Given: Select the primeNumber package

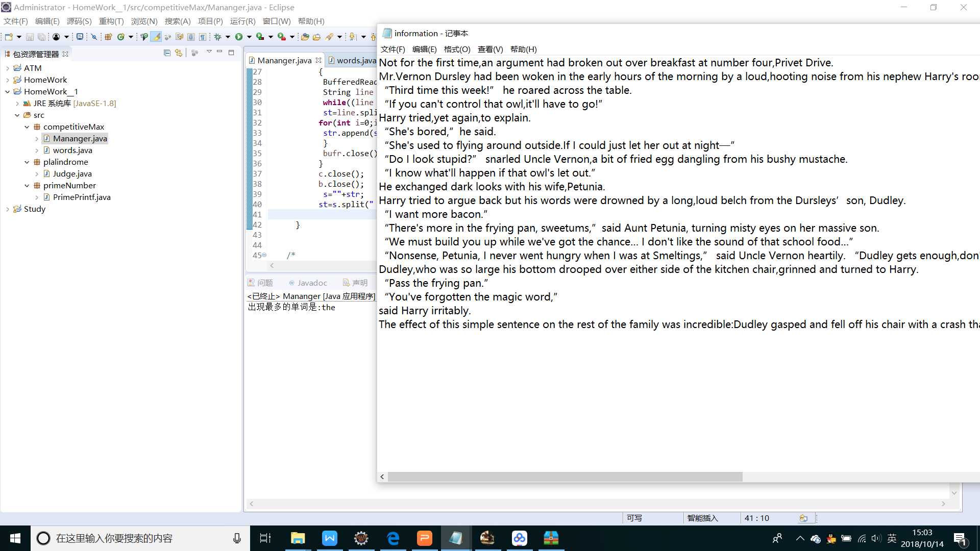Looking at the screenshot, I should (x=69, y=185).
